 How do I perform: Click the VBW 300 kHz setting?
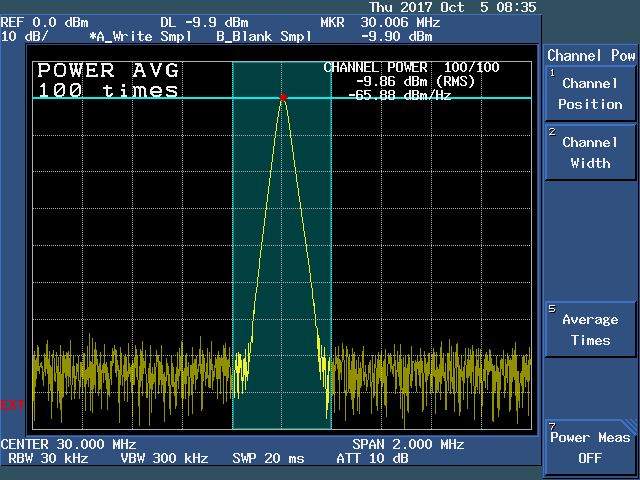pyautogui.click(x=164, y=458)
